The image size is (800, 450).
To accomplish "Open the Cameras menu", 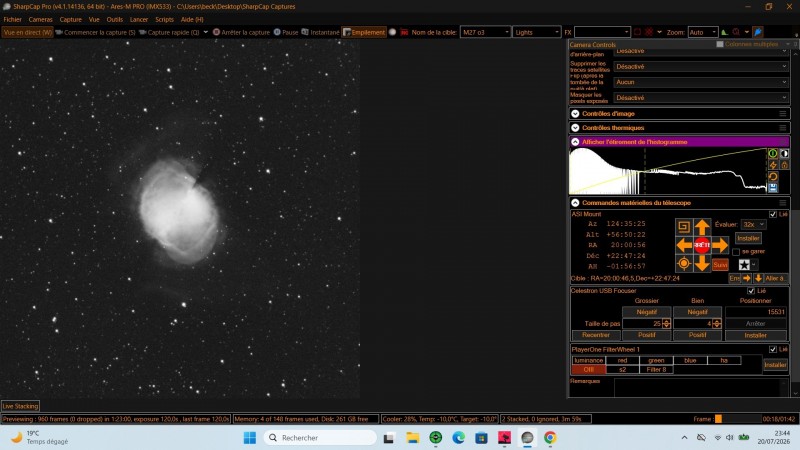I will click(40, 19).
